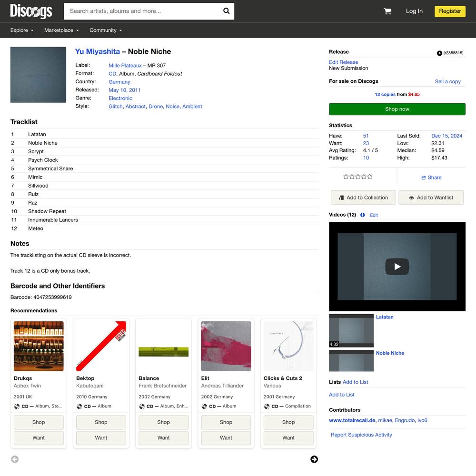Click Shop under Balance
The image size is (476, 476).
(164, 423)
